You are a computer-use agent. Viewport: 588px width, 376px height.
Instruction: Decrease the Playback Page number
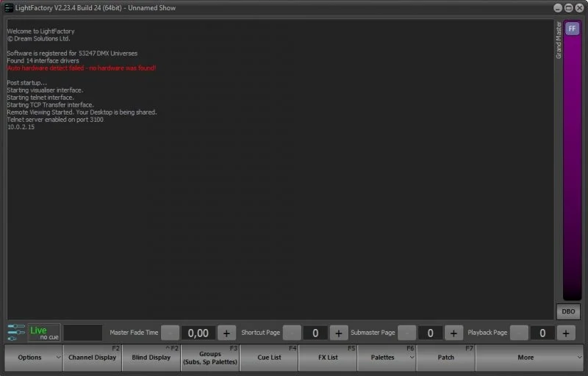pos(520,333)
